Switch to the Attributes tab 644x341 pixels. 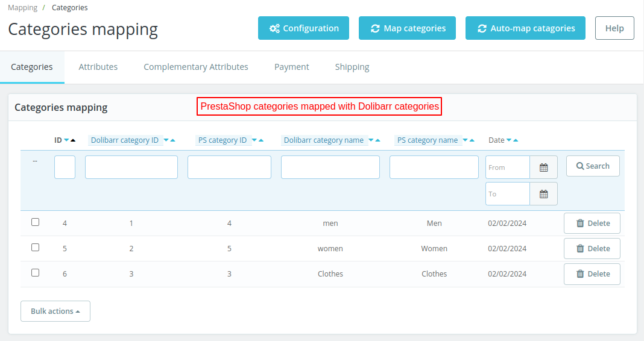tap(98, 67)
